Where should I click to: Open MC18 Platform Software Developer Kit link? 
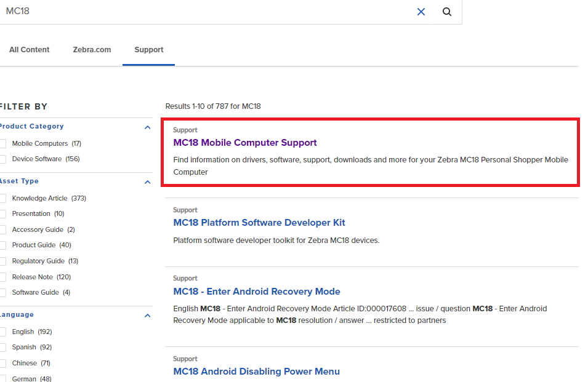259,223
